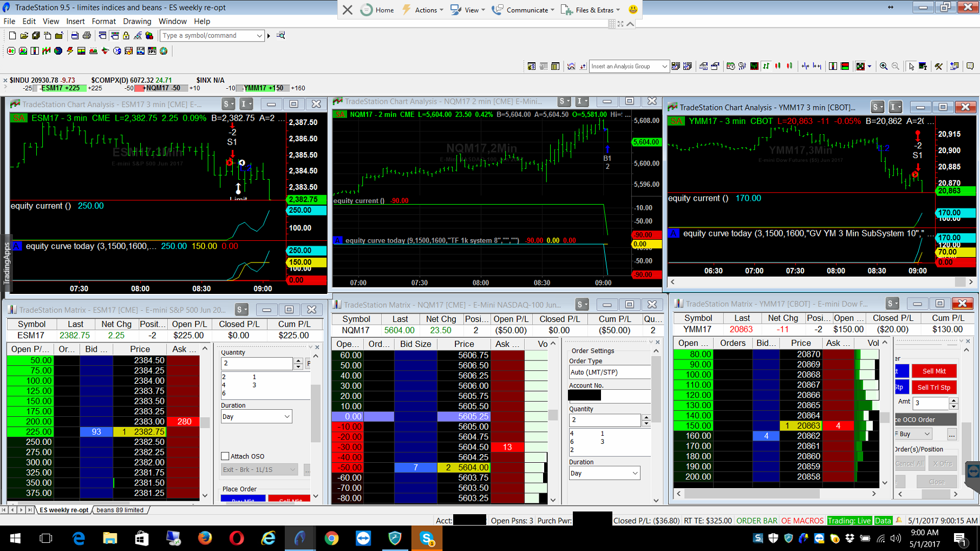Click Home icon in remote session bar
The width and height of the screenshot is (980, 551).
click(x=377, y=10)
